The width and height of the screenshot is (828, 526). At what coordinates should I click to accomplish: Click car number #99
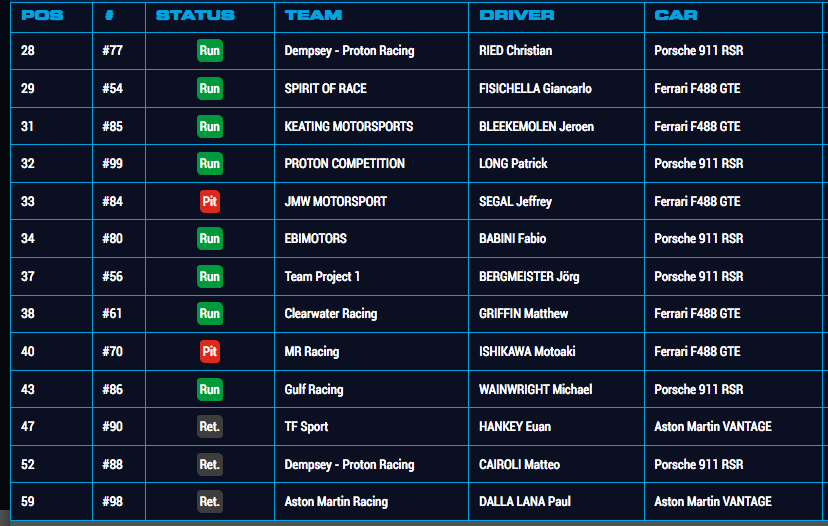112,164
